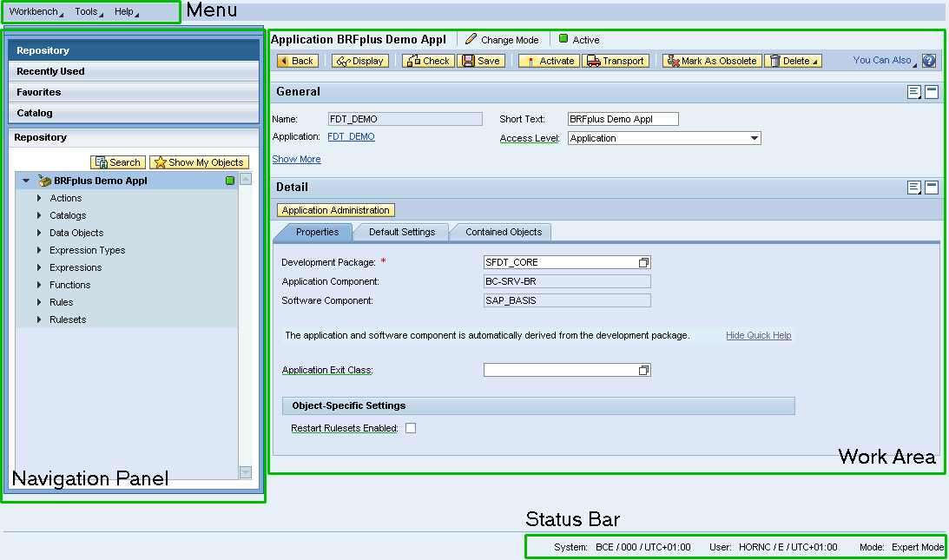Collapse the General section tray icon
This screenshot has width=949, height=560.
coord(931,92)
